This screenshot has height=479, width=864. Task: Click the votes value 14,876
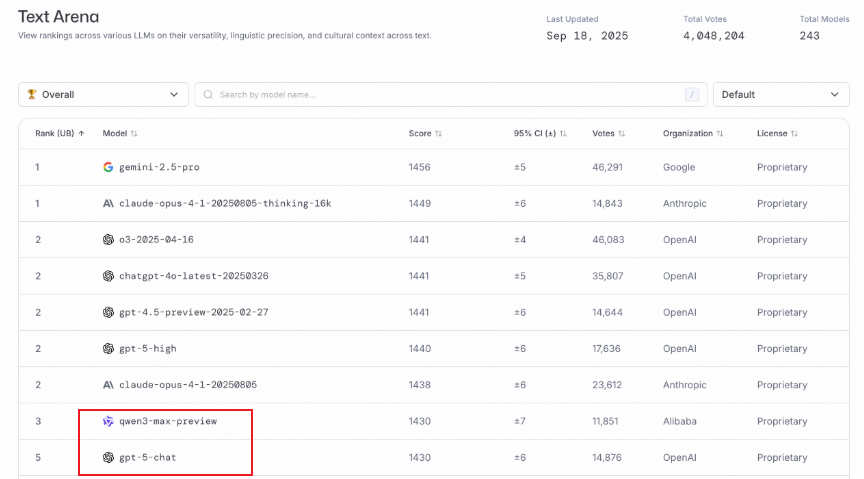point(607,458)
